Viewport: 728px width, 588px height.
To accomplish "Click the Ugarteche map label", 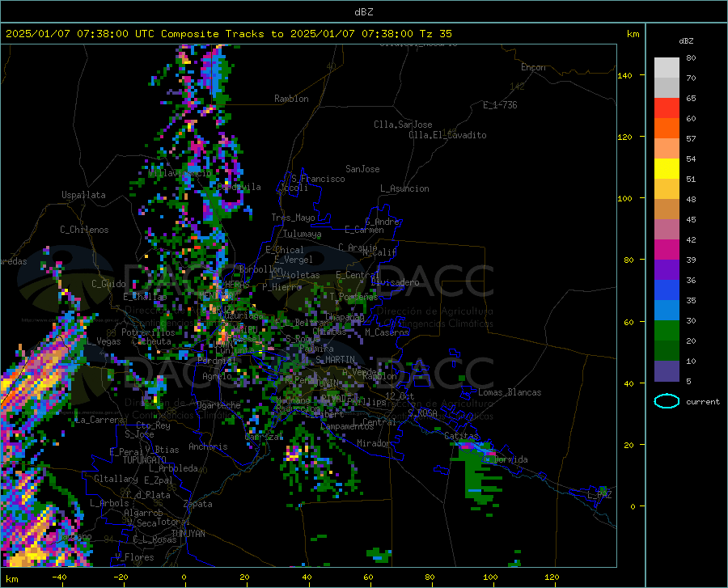I will [x=218, y=405].
